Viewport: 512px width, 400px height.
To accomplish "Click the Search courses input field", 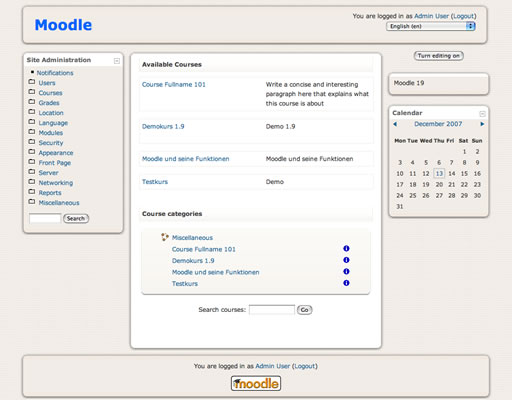I will [x=272, y=310].
